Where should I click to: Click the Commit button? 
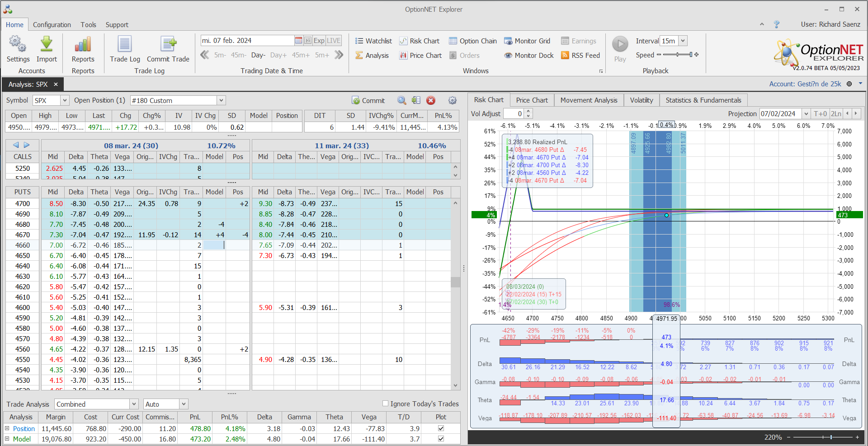pos(368,100)
